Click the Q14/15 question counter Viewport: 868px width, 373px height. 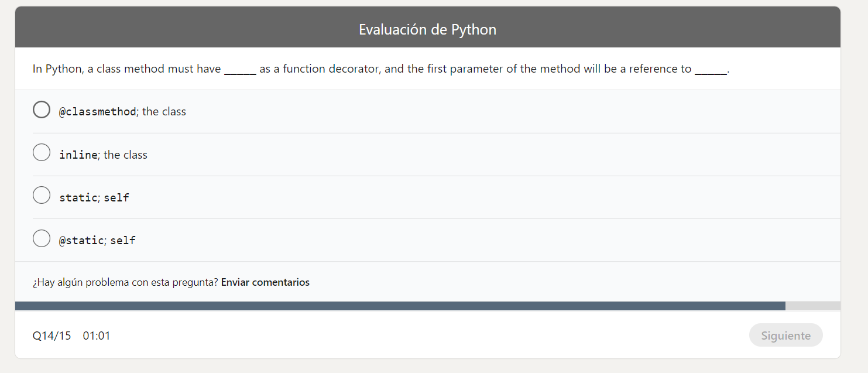click(x=51, y=335)
